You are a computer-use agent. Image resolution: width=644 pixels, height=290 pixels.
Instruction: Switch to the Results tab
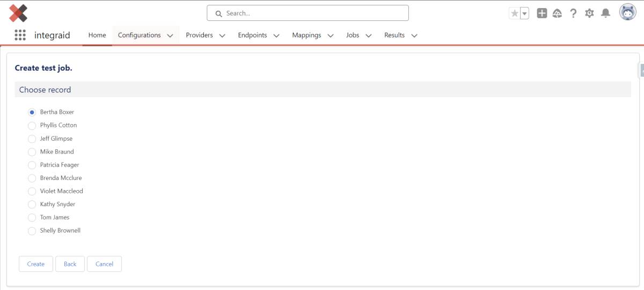(394, 35)
